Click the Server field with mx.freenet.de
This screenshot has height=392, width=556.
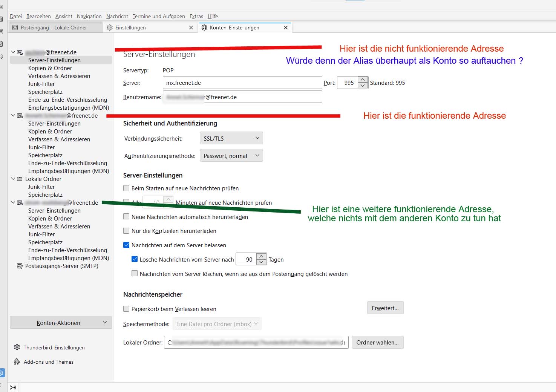[x=242, y=83]
